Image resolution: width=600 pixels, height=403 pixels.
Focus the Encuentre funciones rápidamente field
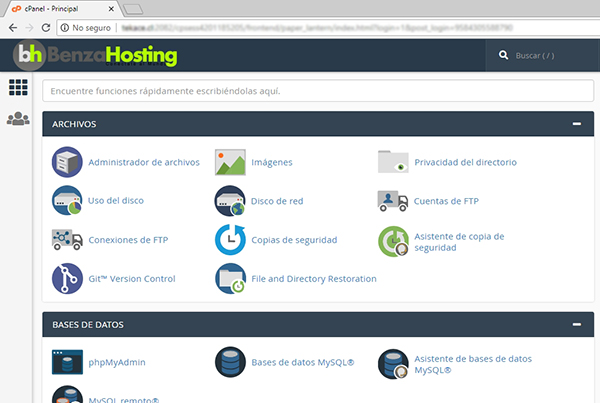318,91
